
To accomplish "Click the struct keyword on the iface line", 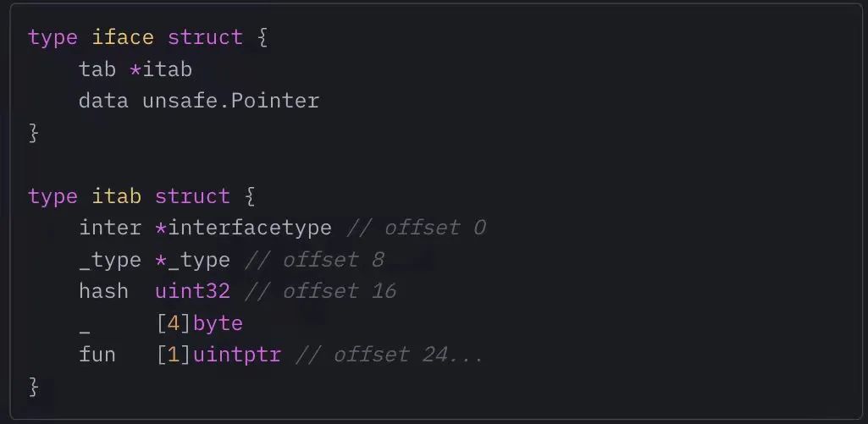I will click(x=205, y=37).
